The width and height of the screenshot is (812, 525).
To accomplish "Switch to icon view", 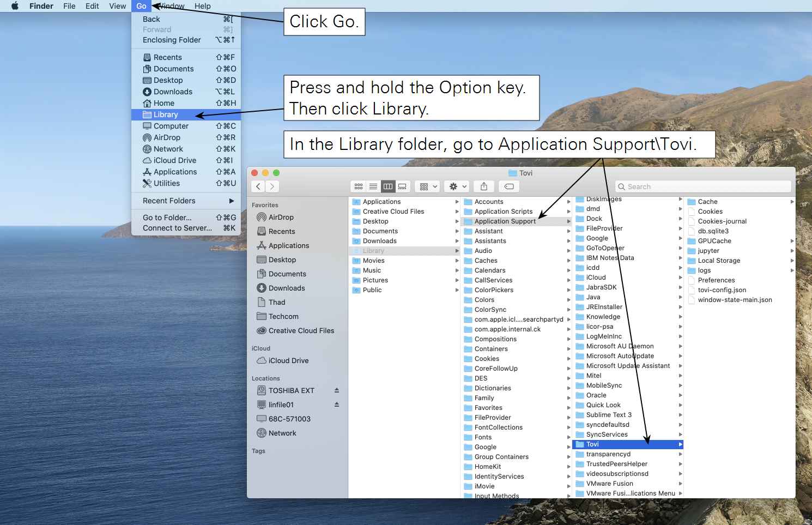I will 359,186.
